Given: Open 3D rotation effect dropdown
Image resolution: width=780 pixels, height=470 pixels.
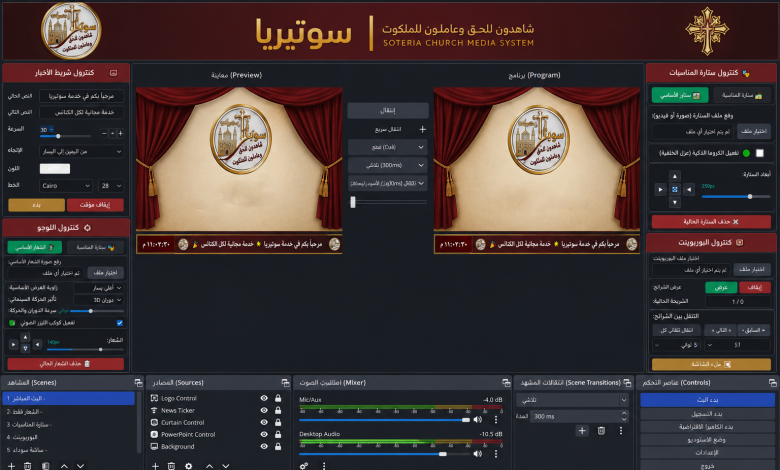Looking at the screenshot, I should click(98, 300).
